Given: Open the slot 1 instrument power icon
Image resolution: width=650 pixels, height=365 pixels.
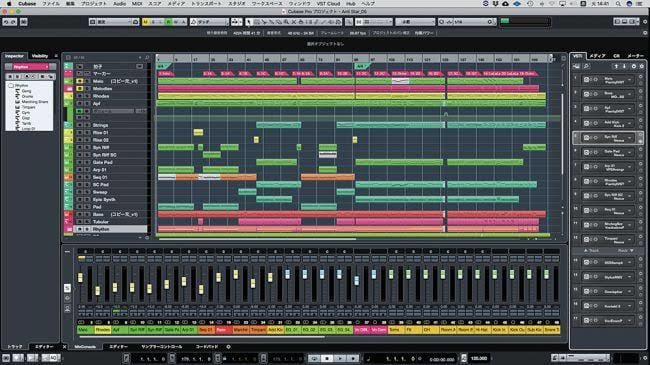Looking at the screenshot, I should pos(586,79).
